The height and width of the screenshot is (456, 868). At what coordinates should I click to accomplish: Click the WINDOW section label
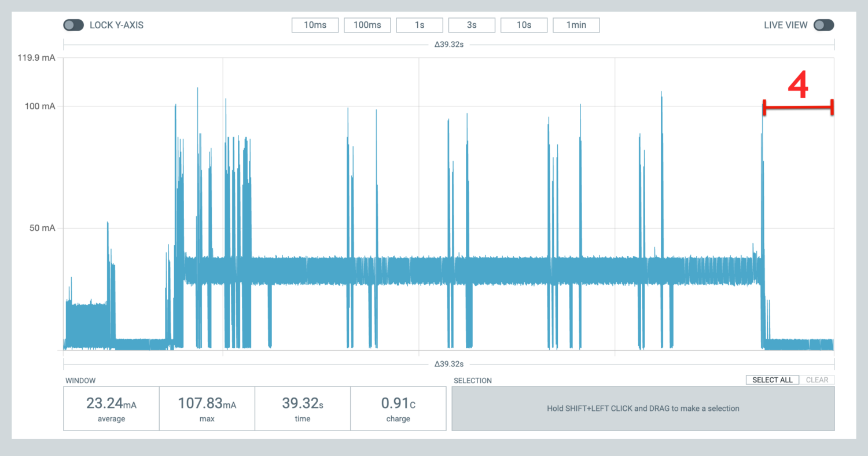coord(80,380)
